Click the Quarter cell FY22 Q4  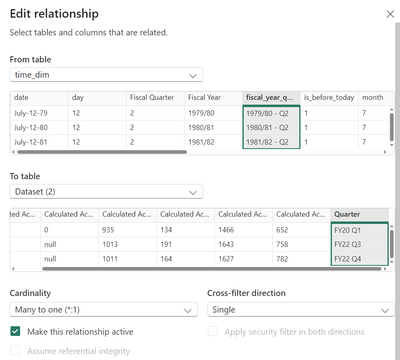[359, 259]
